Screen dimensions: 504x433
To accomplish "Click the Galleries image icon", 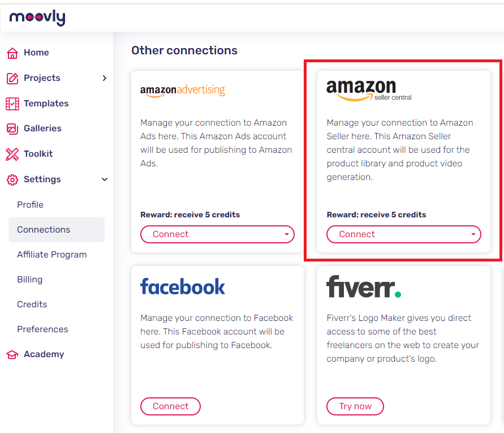I will pyautogui.click(x=12, y=128).
